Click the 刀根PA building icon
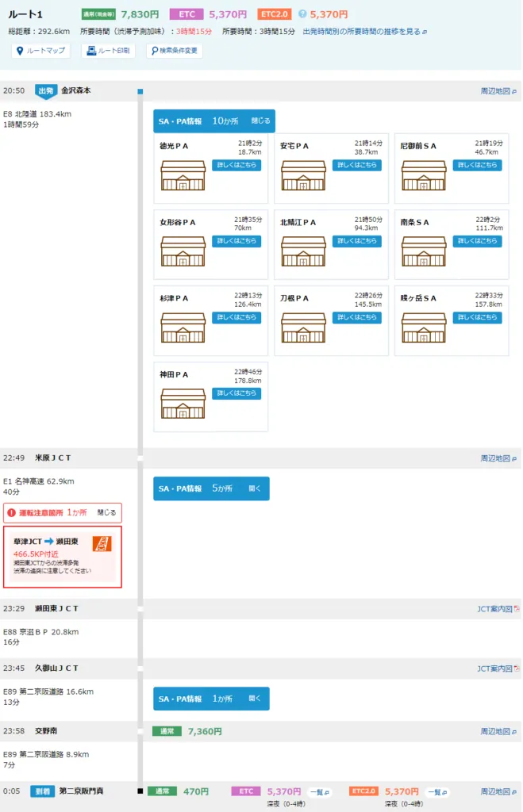The height and width of the screenshot is (812, 523). (303, 327)
